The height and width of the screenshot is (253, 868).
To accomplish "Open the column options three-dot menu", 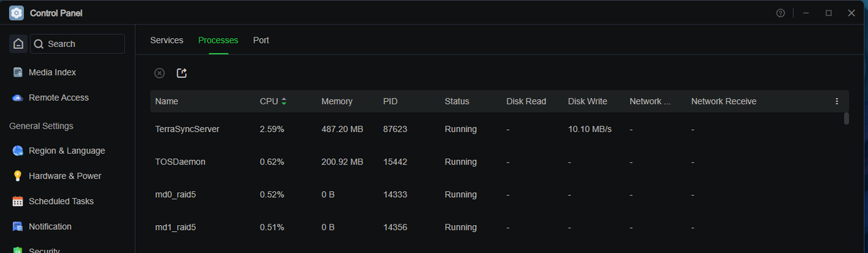I will pos(837,101).
